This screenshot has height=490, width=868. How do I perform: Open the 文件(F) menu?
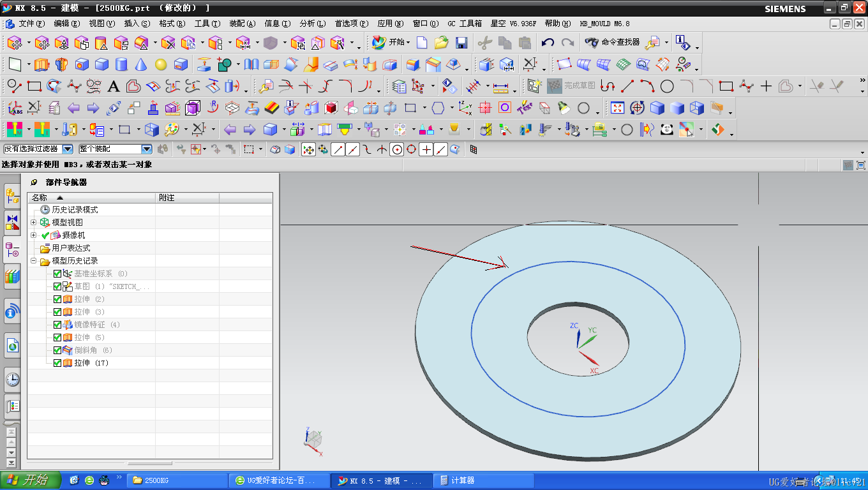click(x=31, y=24)
